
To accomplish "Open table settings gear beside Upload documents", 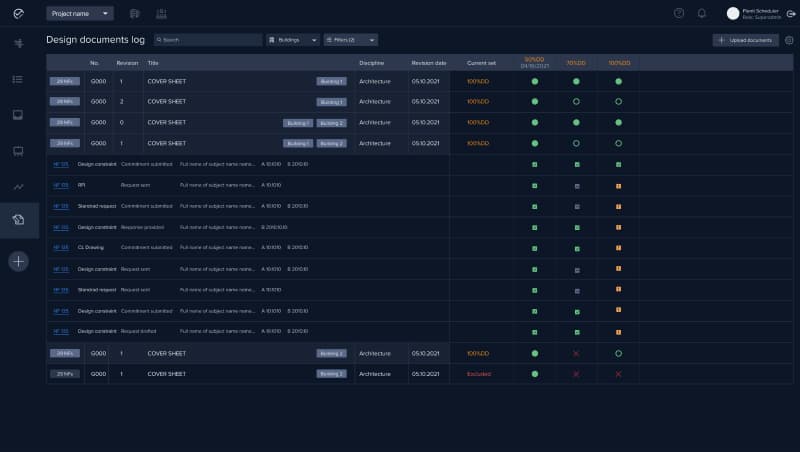I will pyautogui.click(x=789, y=40).
